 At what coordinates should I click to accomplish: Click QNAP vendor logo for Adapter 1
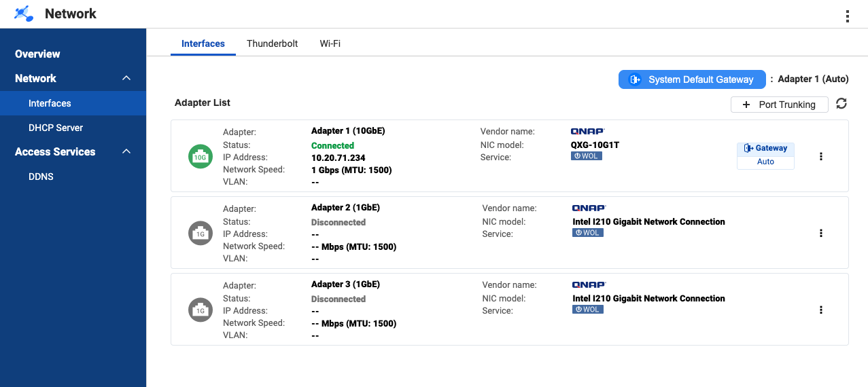(x=587, y=131)
